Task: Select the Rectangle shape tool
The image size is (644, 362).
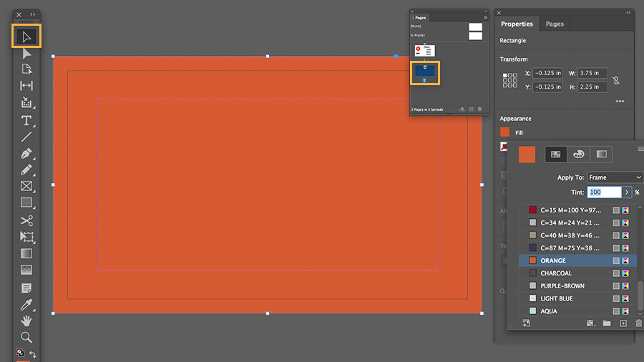Action: pos(26,202)
